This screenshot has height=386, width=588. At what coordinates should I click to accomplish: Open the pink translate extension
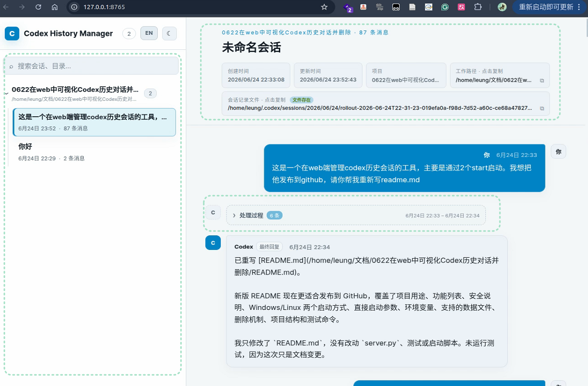461,7
